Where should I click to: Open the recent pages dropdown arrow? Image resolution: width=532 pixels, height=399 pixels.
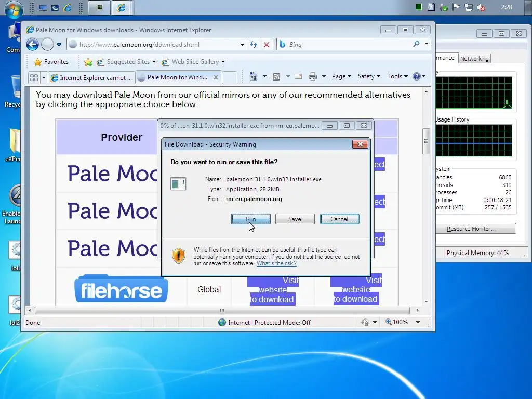click(59, 45)
